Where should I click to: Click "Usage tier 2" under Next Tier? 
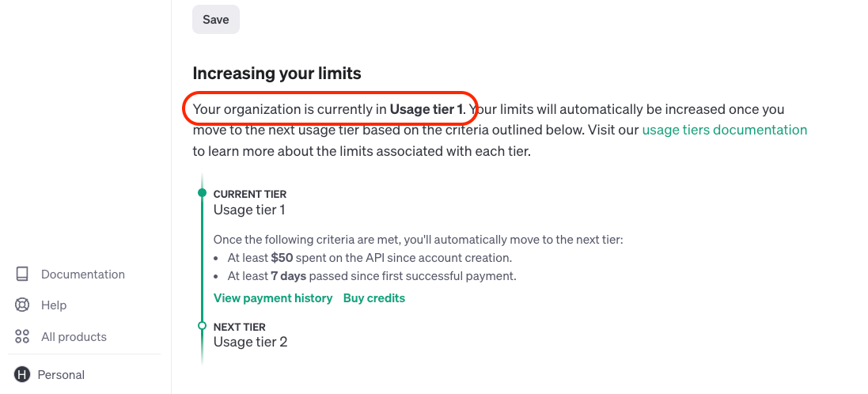pyautogui.click(x=250, y=342)
